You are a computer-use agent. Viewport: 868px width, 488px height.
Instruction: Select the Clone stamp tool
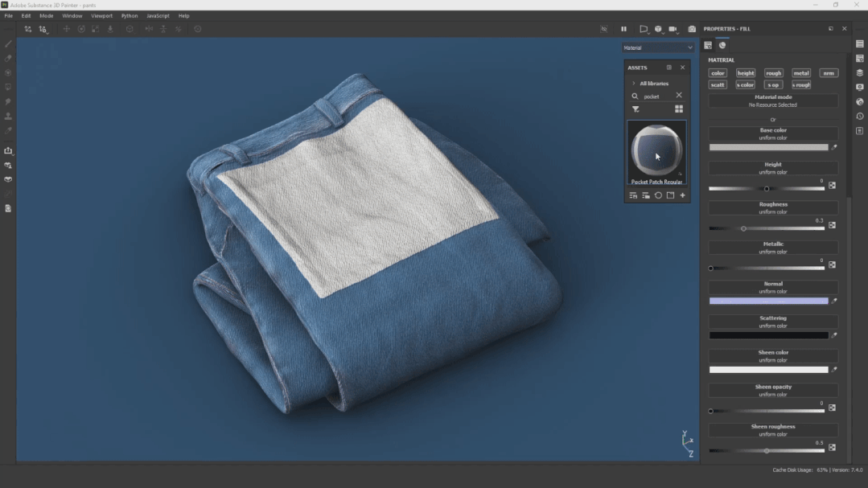[8, 117]
